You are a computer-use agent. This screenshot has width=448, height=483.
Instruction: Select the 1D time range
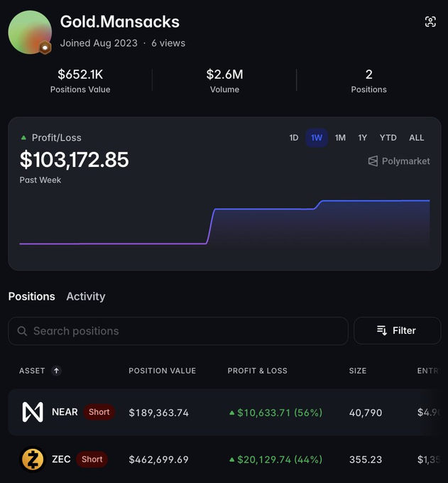point(294,138)
